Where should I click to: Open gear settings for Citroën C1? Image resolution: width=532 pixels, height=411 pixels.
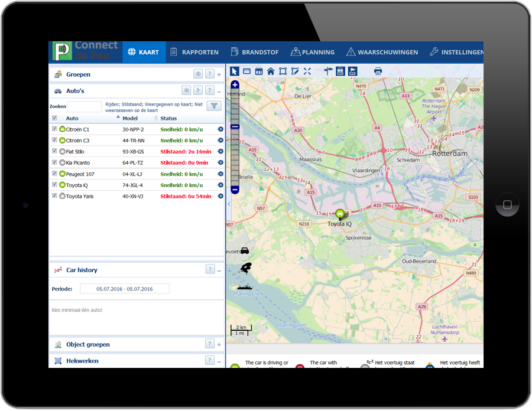click(220, 129)
